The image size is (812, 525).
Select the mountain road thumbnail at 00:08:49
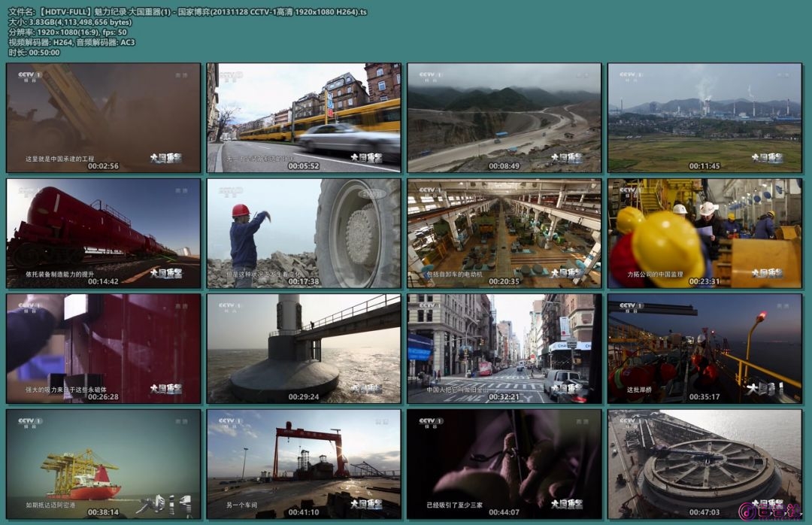[x=504, y=117]
